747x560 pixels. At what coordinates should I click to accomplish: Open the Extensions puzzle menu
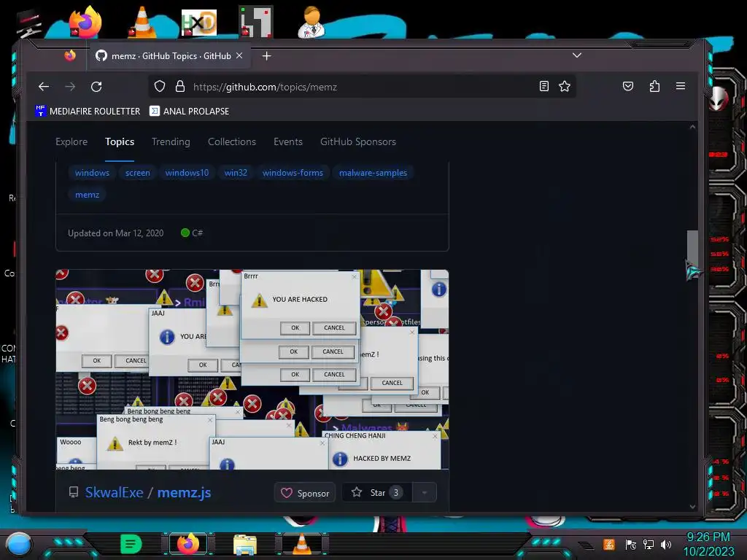coord(654,86)
